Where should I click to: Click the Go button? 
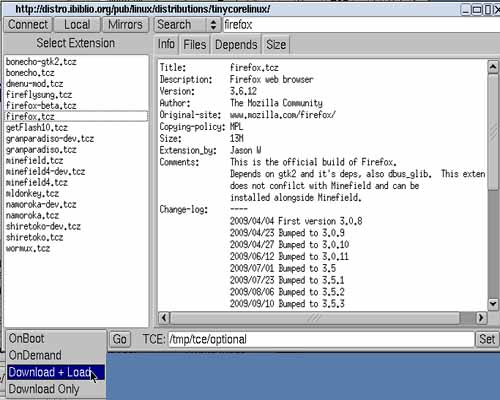[120, 339]
